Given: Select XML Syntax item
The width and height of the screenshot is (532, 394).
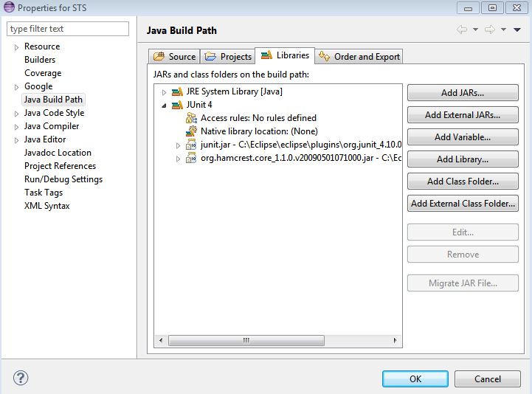Looking at the screenshot, I should tap(46, 206).
